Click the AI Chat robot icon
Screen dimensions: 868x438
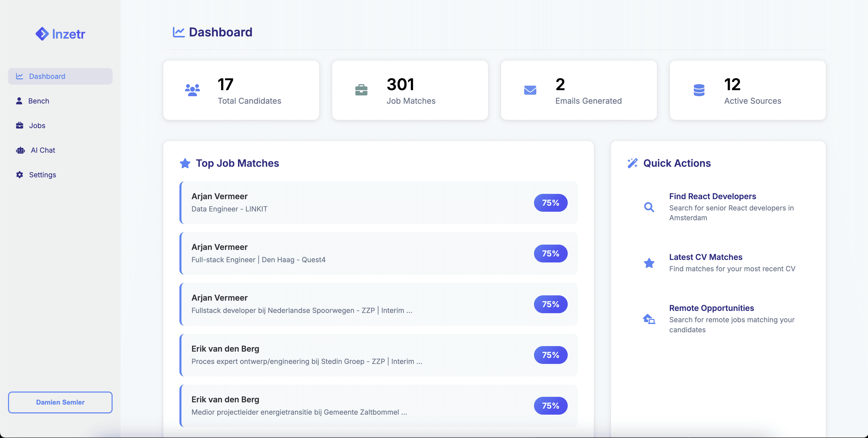21,150
